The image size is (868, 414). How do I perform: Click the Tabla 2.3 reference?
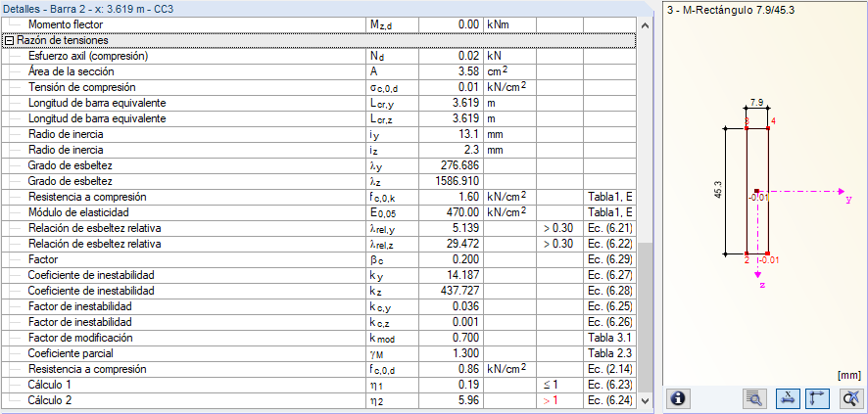[x=611, y=353]
